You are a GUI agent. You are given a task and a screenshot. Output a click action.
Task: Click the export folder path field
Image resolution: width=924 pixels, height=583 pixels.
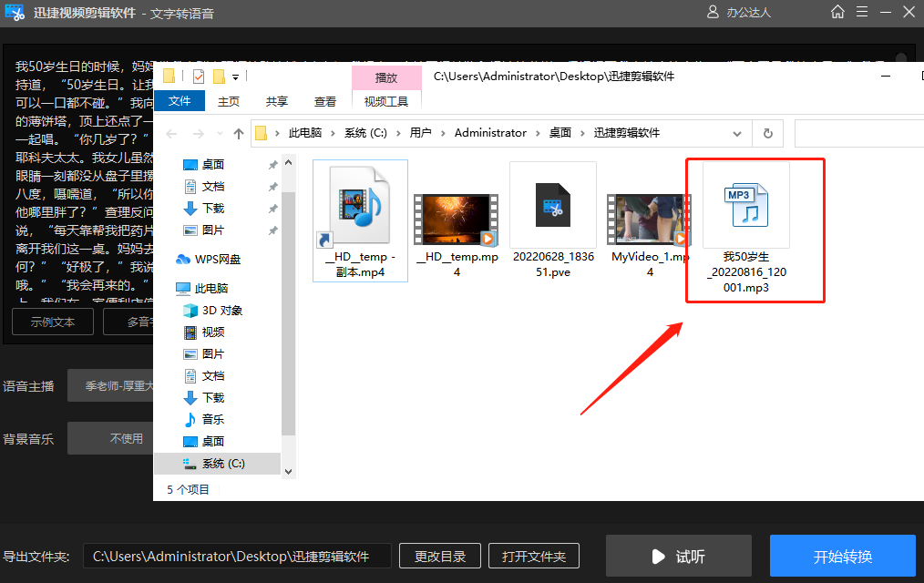tap(237, 556)
